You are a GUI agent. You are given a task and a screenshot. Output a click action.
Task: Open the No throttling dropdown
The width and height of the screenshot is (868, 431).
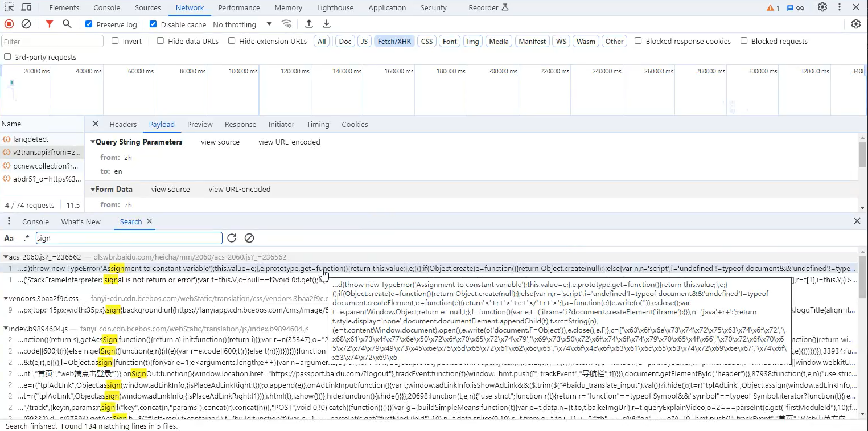pos(242,24)
